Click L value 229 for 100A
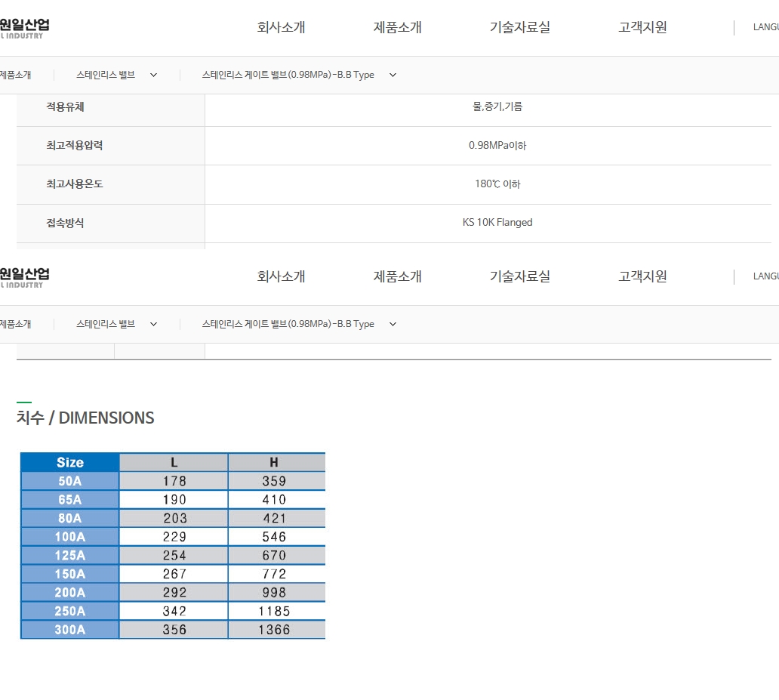Image resolution: width=779 pixels, height=700 pixels. click(x=174, y=537)
